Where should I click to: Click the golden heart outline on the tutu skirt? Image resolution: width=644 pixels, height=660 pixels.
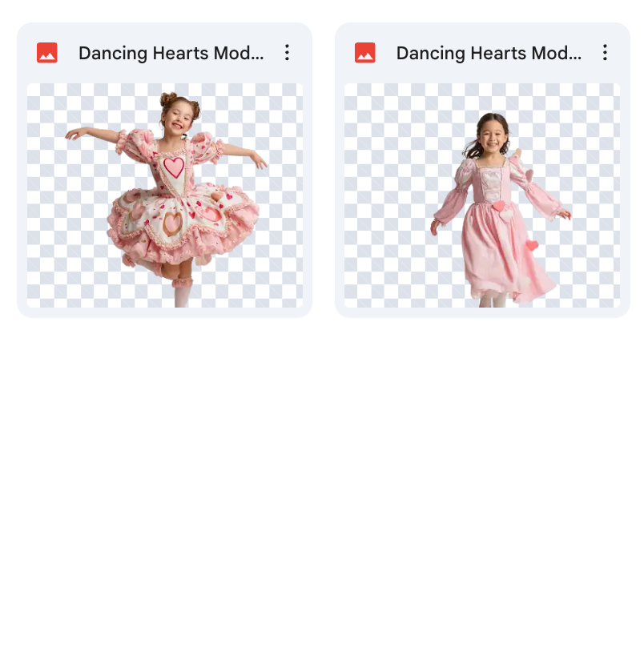click(x=172, y=223)
